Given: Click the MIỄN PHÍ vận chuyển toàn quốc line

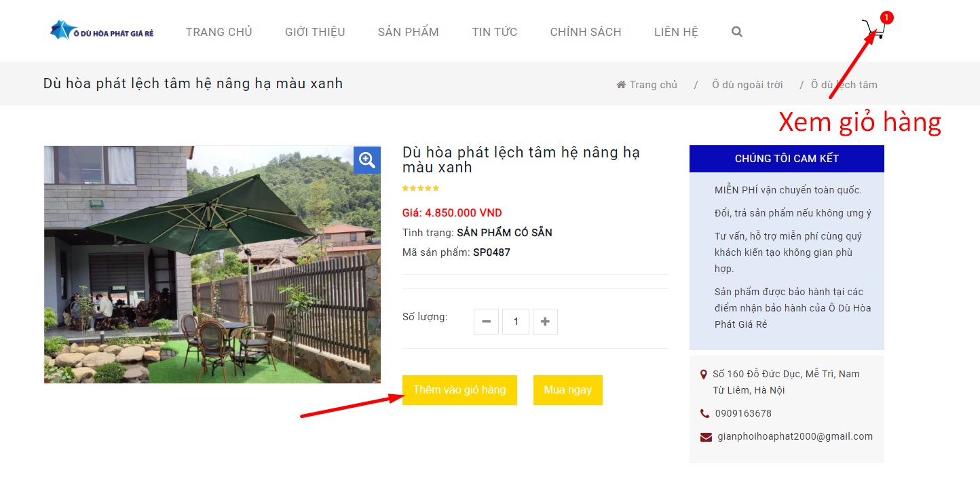Looking at the screenshot, I should click(x=788, y=190).
